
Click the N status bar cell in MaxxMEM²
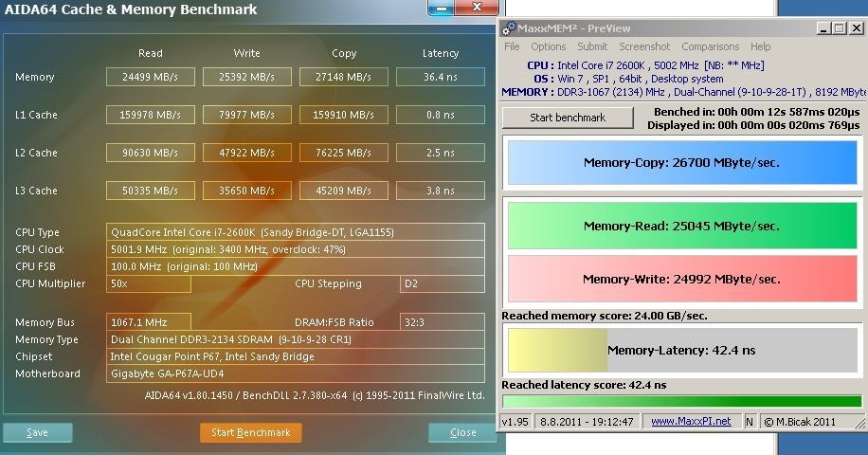[x=749, y=421]
